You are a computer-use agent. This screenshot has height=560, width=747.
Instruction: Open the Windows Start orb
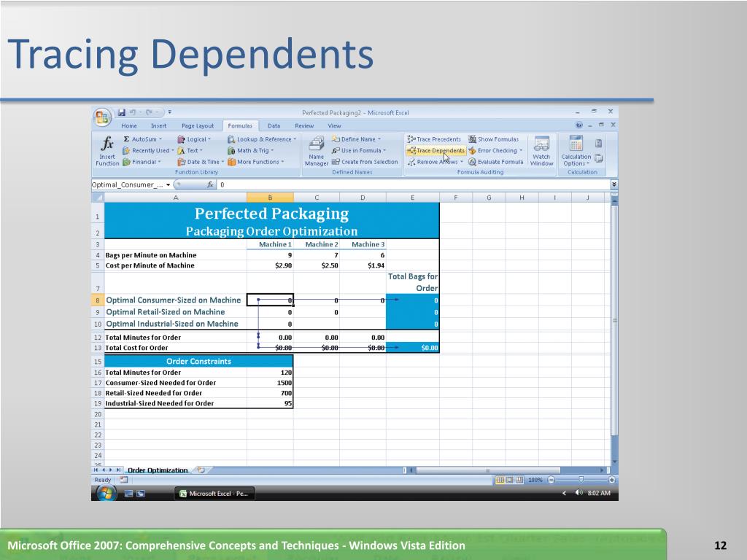[x=107, y=494]
